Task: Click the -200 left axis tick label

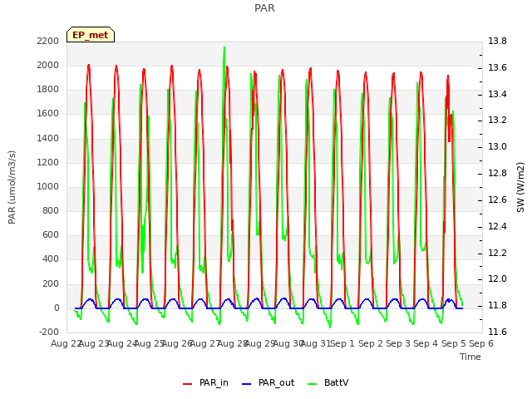Action: tap(49, 332)
